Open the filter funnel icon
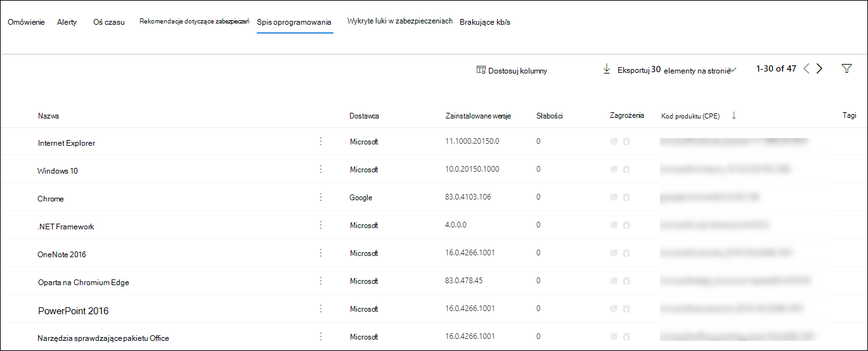Viewport: 868px width, 351px height. pyautogui.click(x=846, y=69)
